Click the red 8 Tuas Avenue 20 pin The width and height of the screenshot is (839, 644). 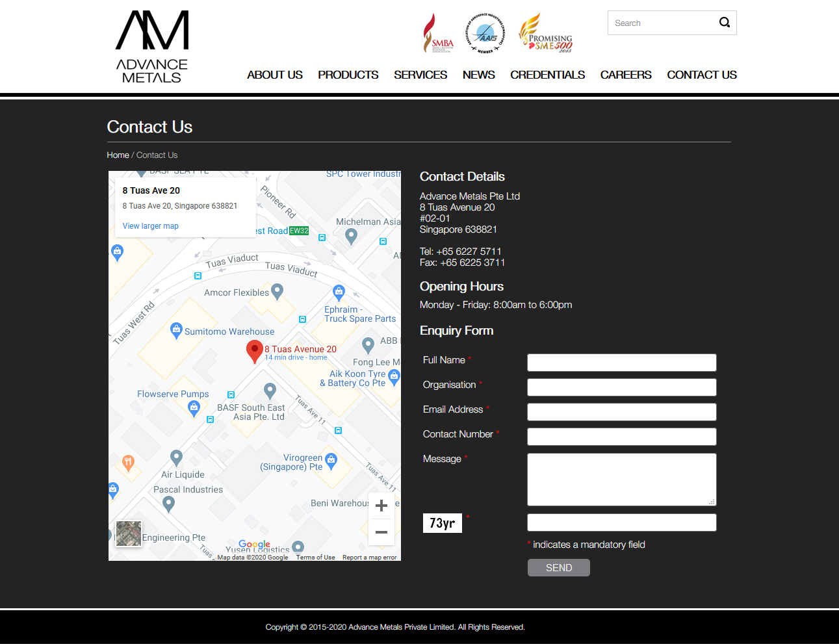tap(255, 351)
